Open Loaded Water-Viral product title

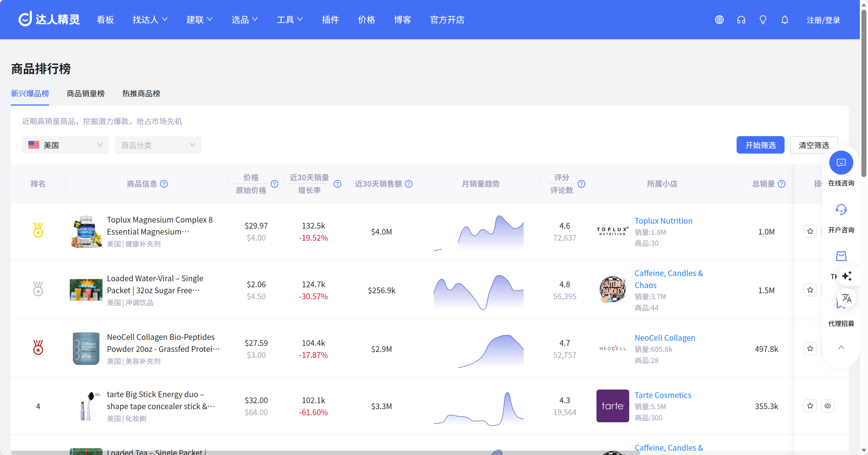click(x=155, y=284)
